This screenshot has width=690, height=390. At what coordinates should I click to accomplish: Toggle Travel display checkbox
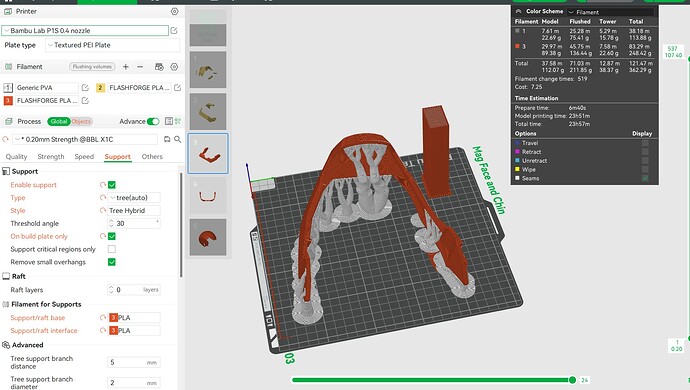pos(645,143)
